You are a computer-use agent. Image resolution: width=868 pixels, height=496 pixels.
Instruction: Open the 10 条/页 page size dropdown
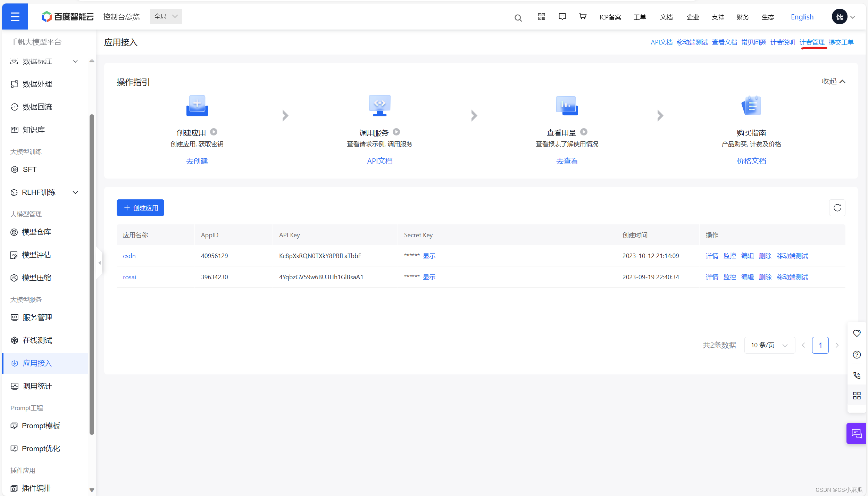click(769, 345)
